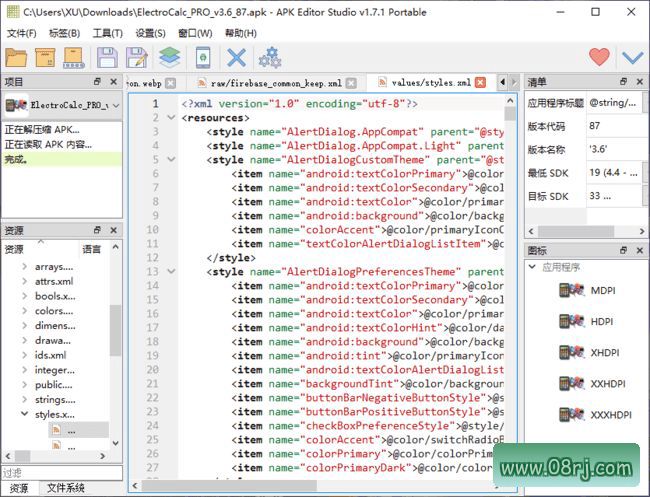Click the red heart donate icon
This screenshot has width=650, height=497.
point(599,57)
